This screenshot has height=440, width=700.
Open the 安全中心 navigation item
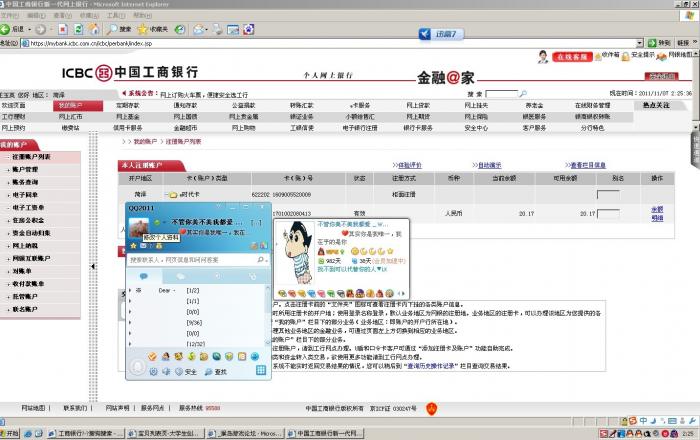tap(476, 128)
